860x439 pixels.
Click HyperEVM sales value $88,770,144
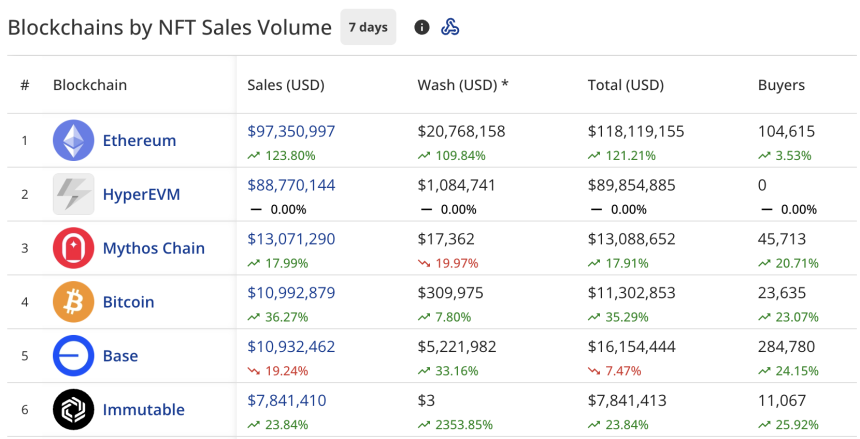(x=291, y=185)
